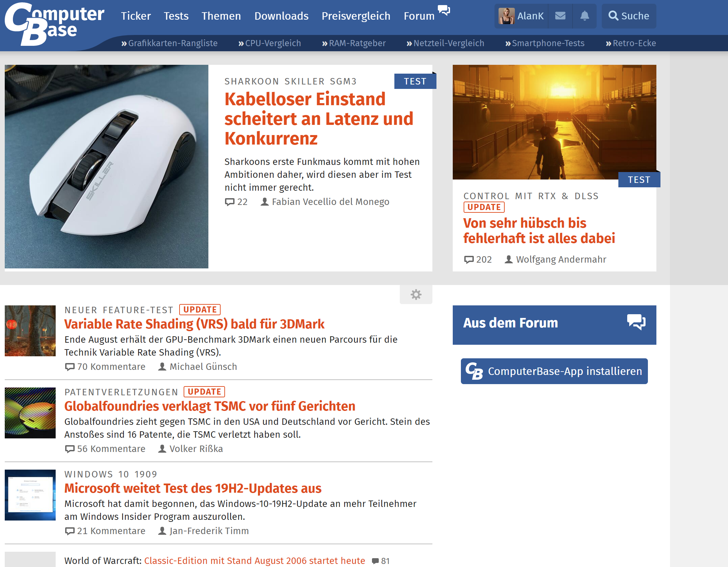Open Globalfoundries verklagt TSMC headline
The image size is (728, 567).
[x=210, y=406]
